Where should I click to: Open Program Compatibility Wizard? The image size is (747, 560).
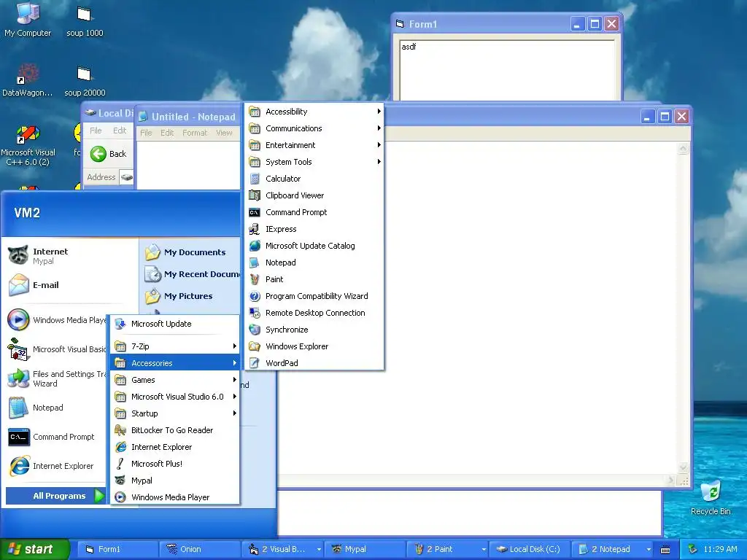click(314, 296)
